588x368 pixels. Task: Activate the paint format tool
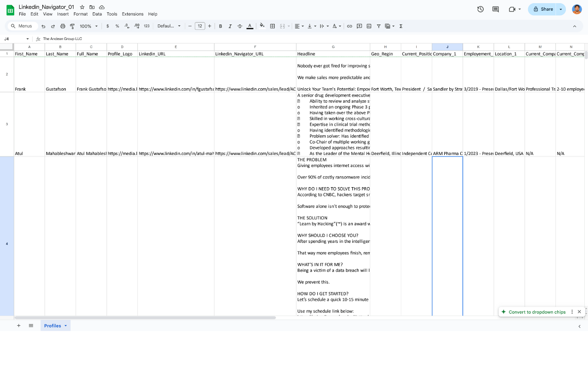pos(72,26)
